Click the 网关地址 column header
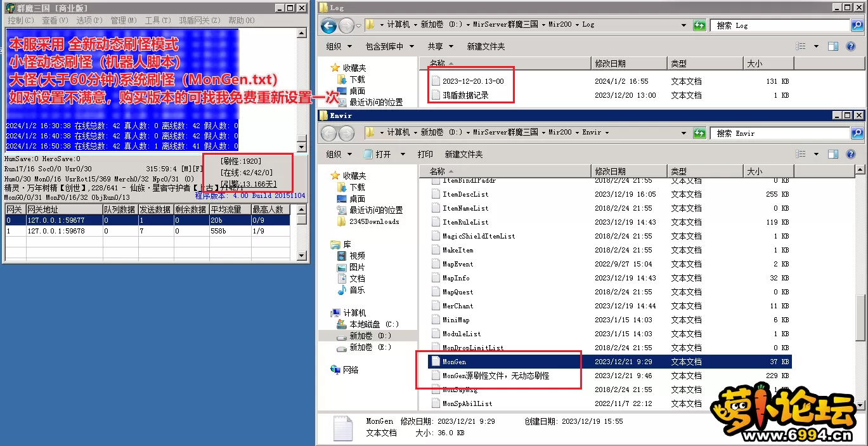Image resolution: width=868 pixels, height=446 pixels. (x=64, y=209)
